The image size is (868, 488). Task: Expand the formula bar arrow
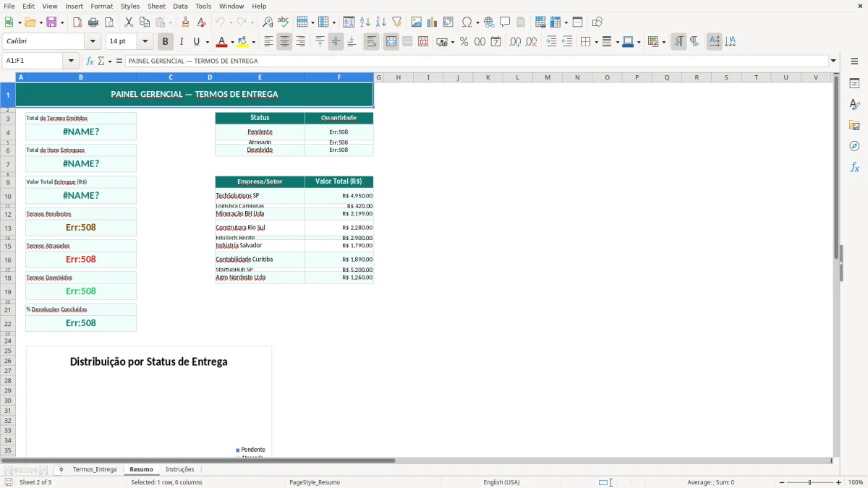click(x=834, y=61)
